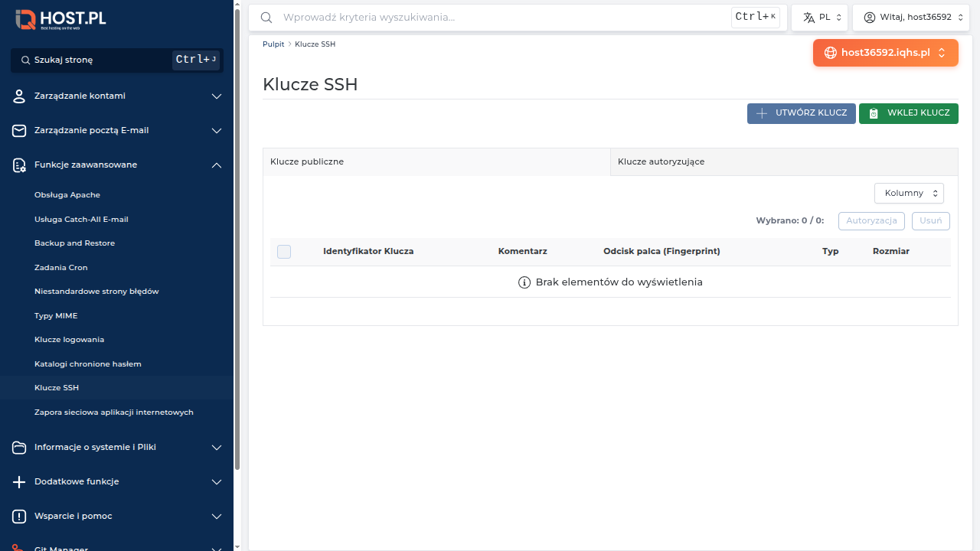Click the user icon for Zarządzanie kontami
980x551 pixels.
[19, 96]
